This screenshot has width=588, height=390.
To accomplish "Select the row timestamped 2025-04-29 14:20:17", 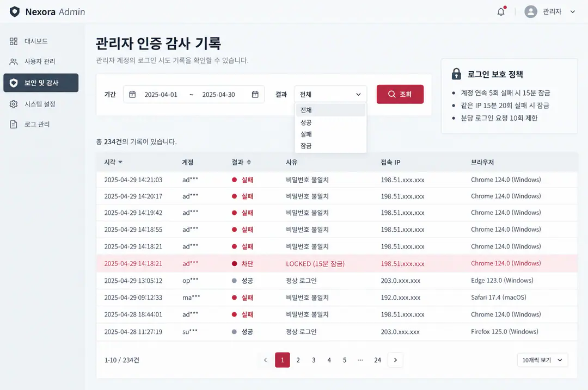I will (x=337, y=196).
